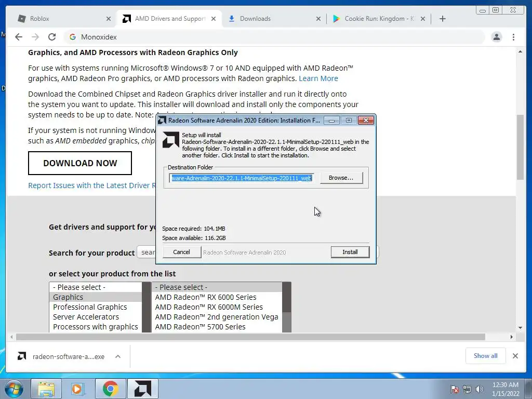Image resolution: width=532 pixels, height=399 pixels.
Task: Minimize the Radeon installer dialog
Action: point(331,121)
